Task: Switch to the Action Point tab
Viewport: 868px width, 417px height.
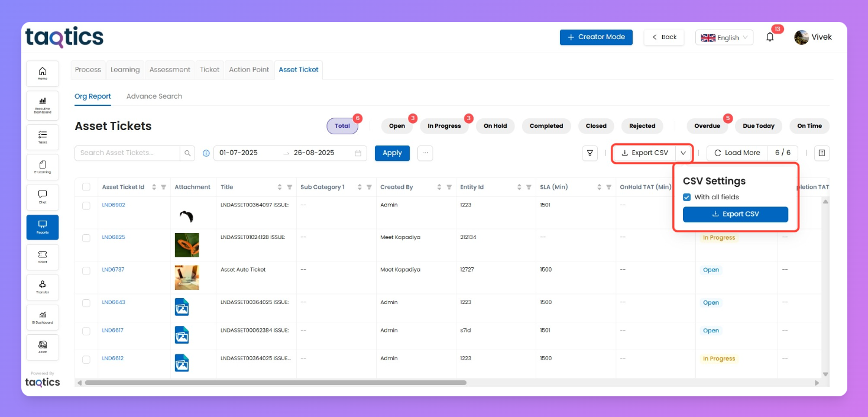Action: click(249, 70)
